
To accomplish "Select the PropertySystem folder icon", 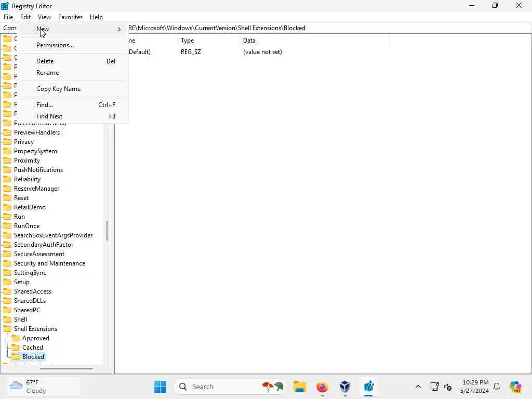I will (7, 151).
